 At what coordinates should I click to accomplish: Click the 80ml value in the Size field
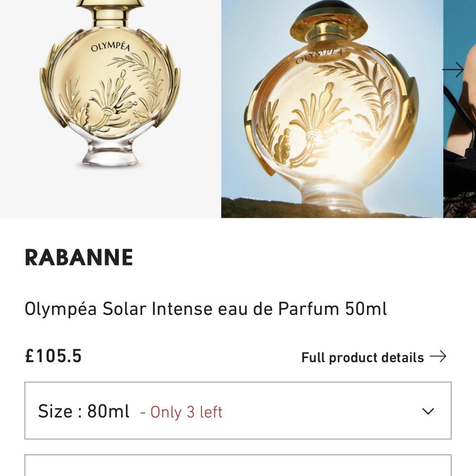[108, 411]
